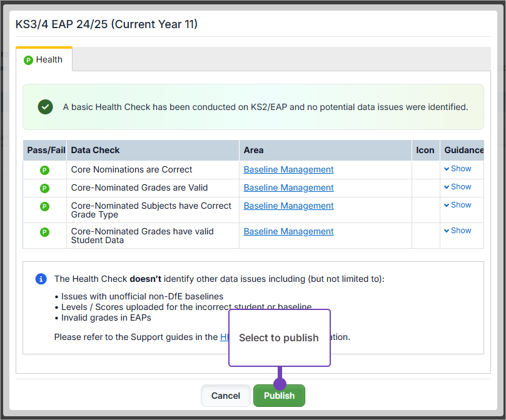Screen dimensions: 506x420
Task: Show guidance for valid Student Data check
Action: 457,231
